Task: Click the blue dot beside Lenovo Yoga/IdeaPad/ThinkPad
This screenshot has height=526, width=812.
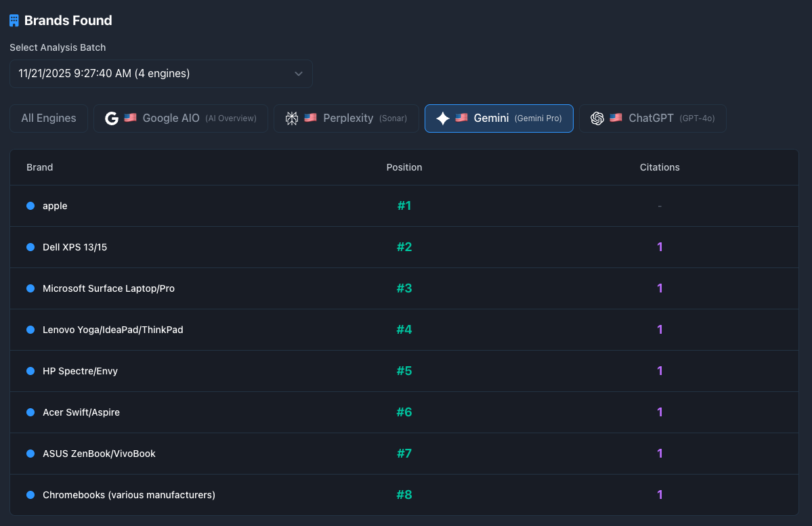Action: coord(30,330)
